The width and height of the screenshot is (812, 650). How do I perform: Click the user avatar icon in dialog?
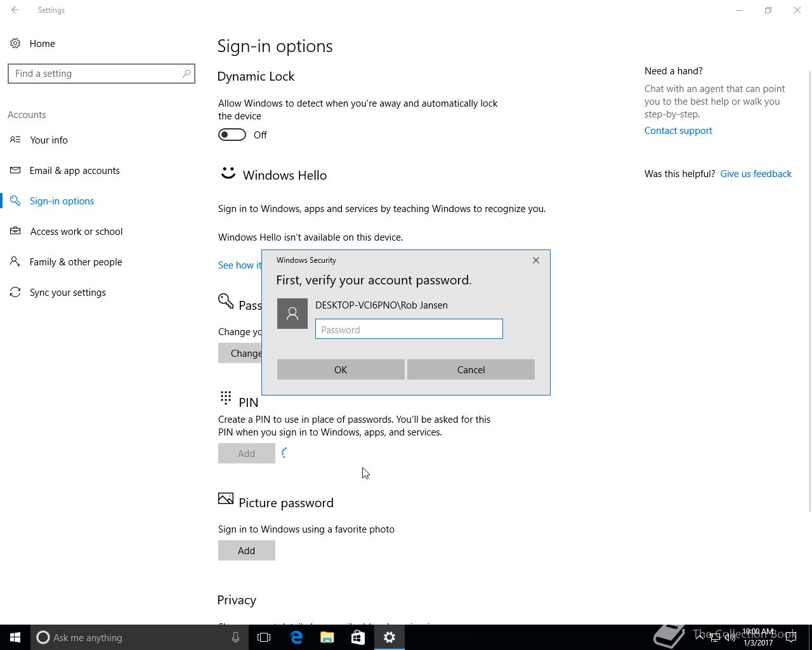click(x=292, y=314)
